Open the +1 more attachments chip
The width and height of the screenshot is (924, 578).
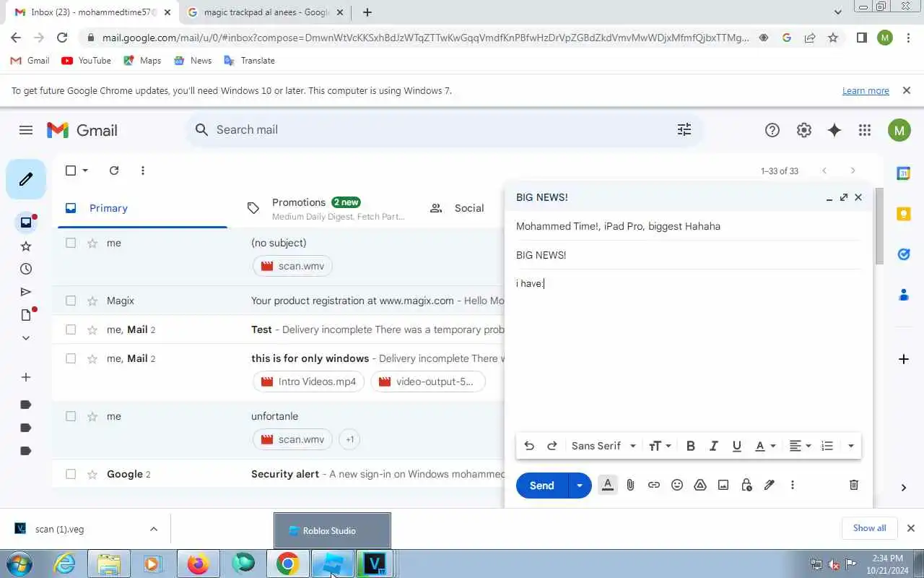click(349, 439)
